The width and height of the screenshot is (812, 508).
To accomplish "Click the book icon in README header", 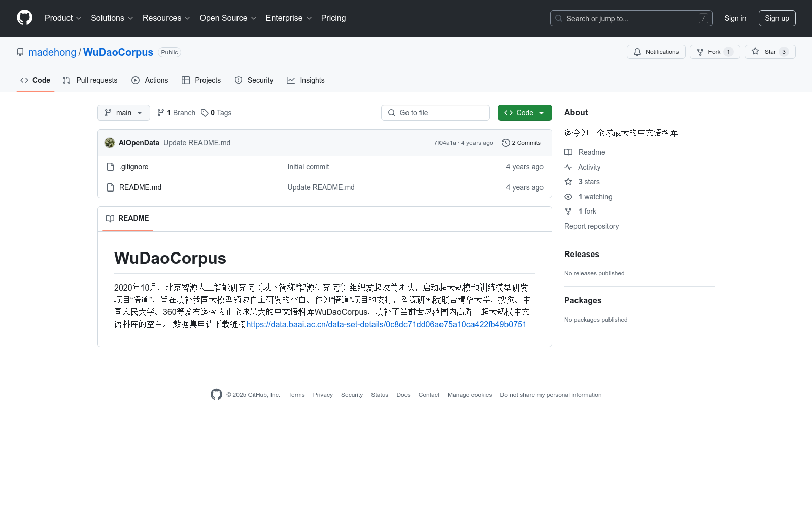I will point(110,218).
